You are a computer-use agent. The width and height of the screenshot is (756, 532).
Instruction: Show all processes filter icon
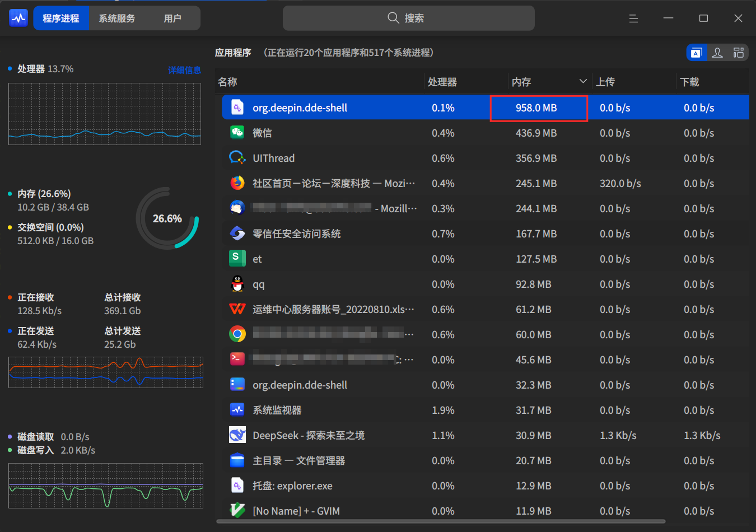click(x=739, y=53)
